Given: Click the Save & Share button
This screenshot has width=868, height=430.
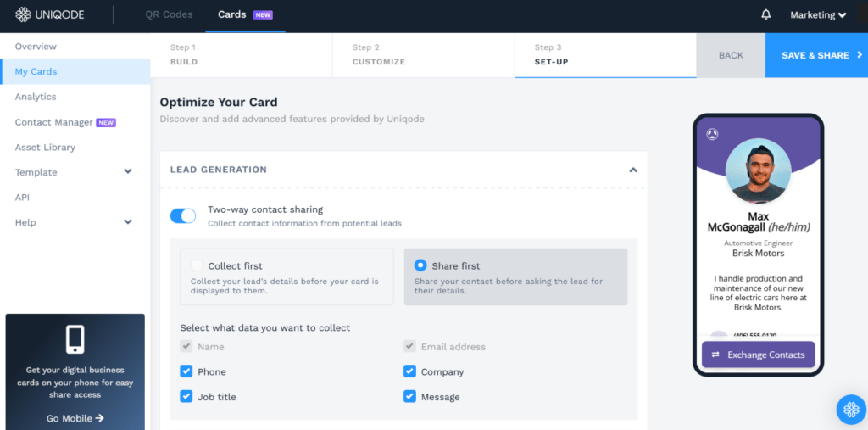Looking at the screenshot, I should click(x=816, y=55).
